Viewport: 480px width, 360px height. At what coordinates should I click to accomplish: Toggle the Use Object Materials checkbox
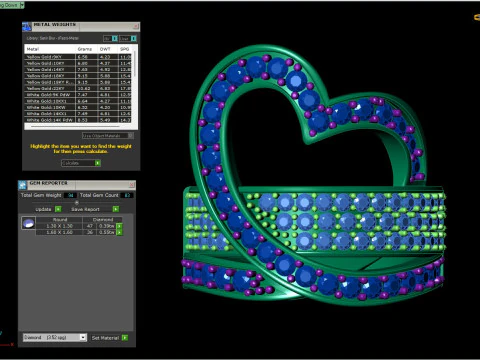coord(131,136)
